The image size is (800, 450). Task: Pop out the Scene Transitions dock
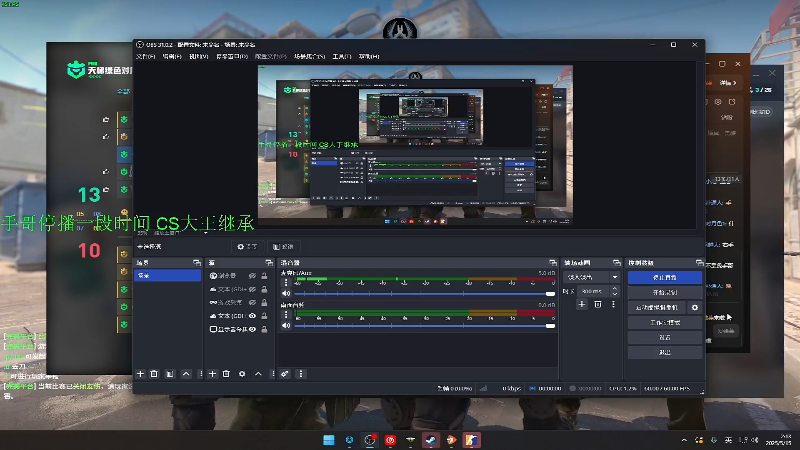tap(616, 263)
